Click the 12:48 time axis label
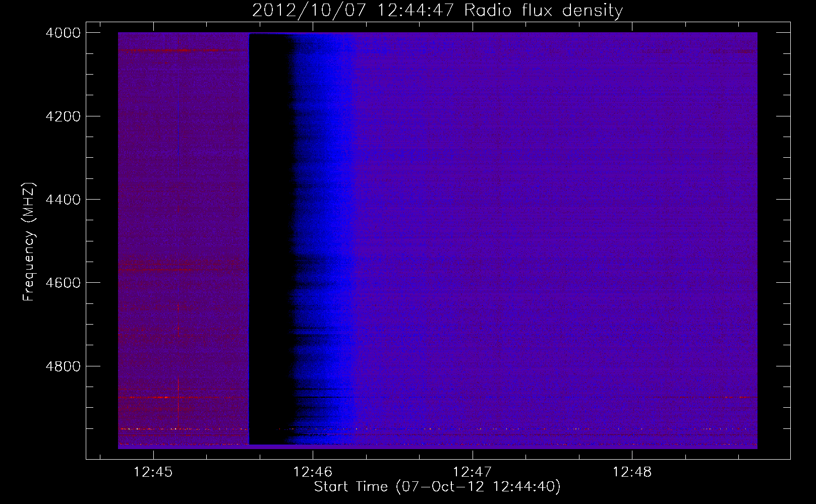The height and width of the screenshot is (504, 816). coord(632,472)
